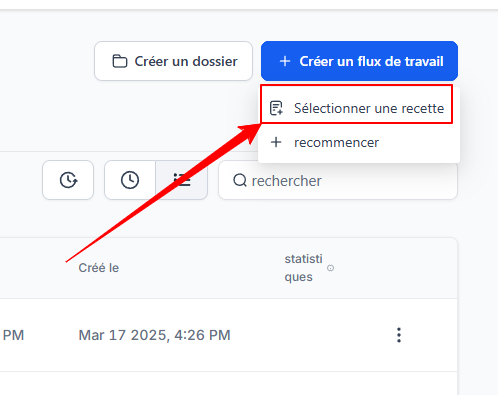Click the Créer un flux de travail label
Screen dimensions: 498x395
(x=371, y=61)
